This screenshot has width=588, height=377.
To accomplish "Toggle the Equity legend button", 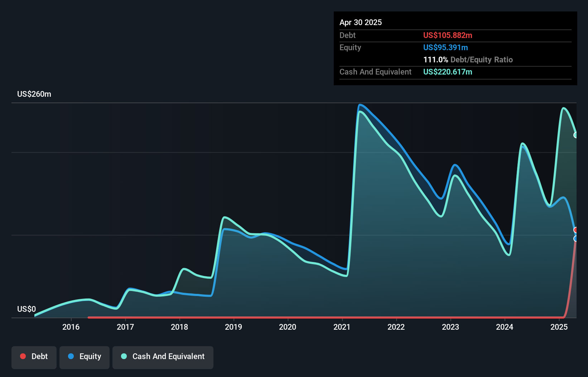I will (85, 357).
